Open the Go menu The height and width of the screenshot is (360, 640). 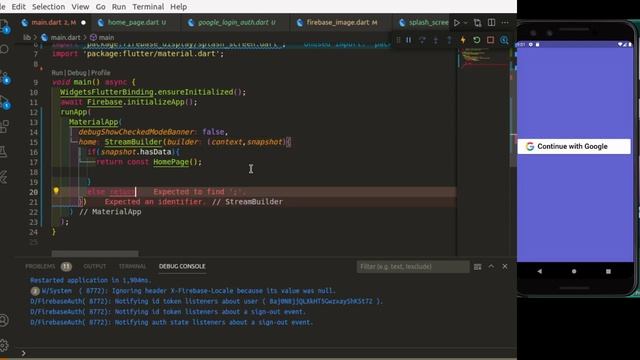point(100,7)
